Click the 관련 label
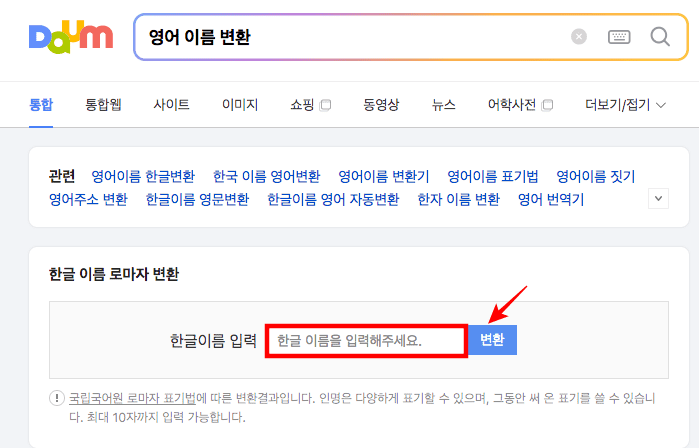Screen dimensions: 699x448 click(62, 177)
